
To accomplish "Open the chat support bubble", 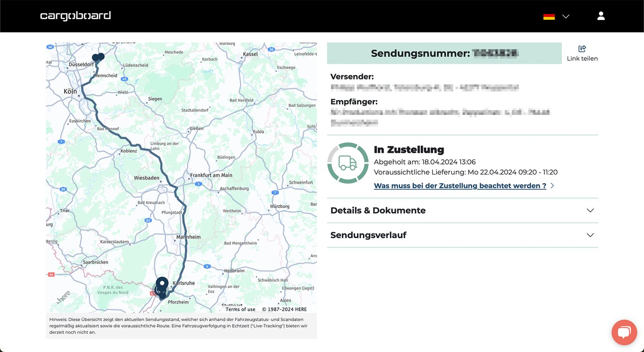I will [x=624, y=332].
